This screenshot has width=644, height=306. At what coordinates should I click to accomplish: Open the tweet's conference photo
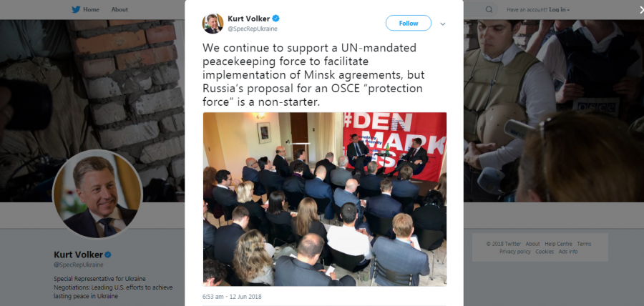click(x=324, y=199)
